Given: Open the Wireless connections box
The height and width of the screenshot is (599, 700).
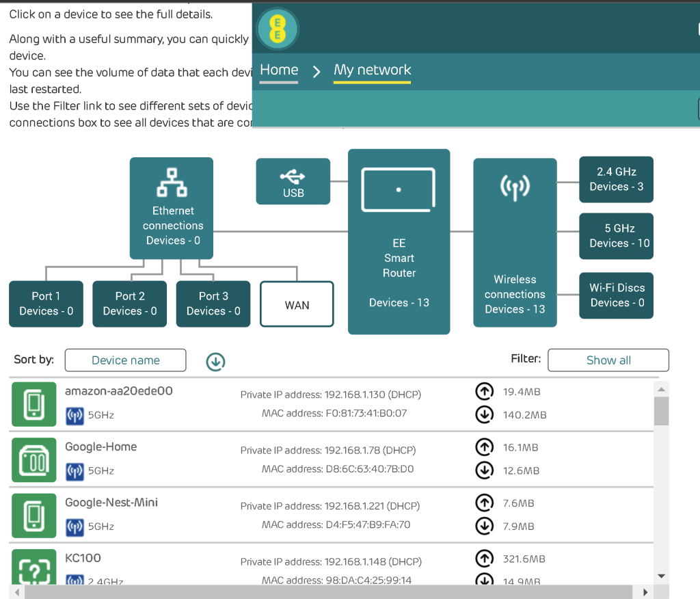Looking at the screenshot, I should [515, 243].
